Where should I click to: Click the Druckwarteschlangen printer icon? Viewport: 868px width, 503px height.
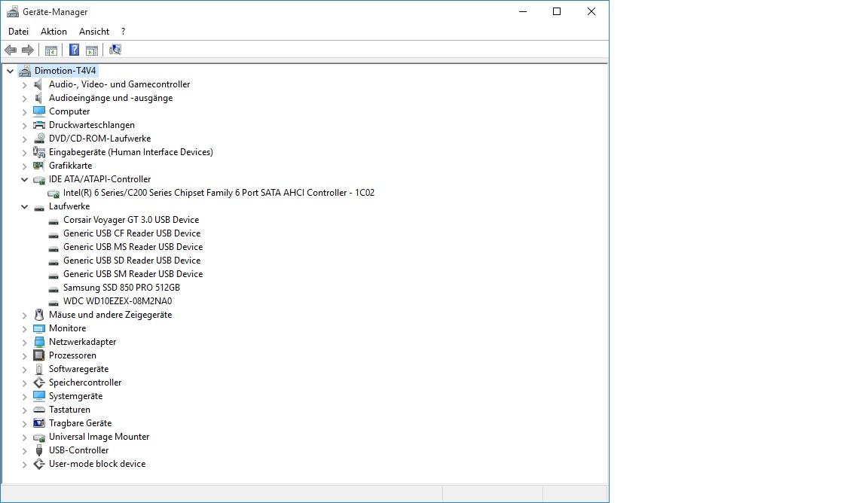38,125
